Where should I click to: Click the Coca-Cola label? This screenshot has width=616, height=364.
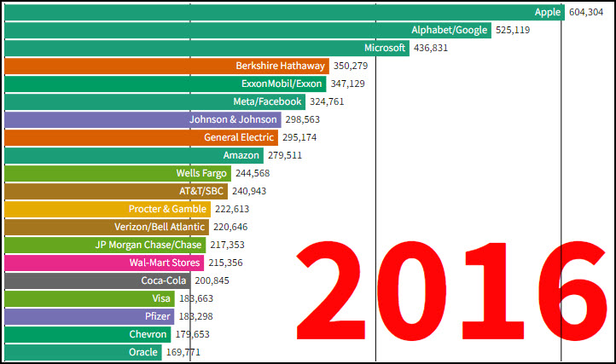[164, 280]
